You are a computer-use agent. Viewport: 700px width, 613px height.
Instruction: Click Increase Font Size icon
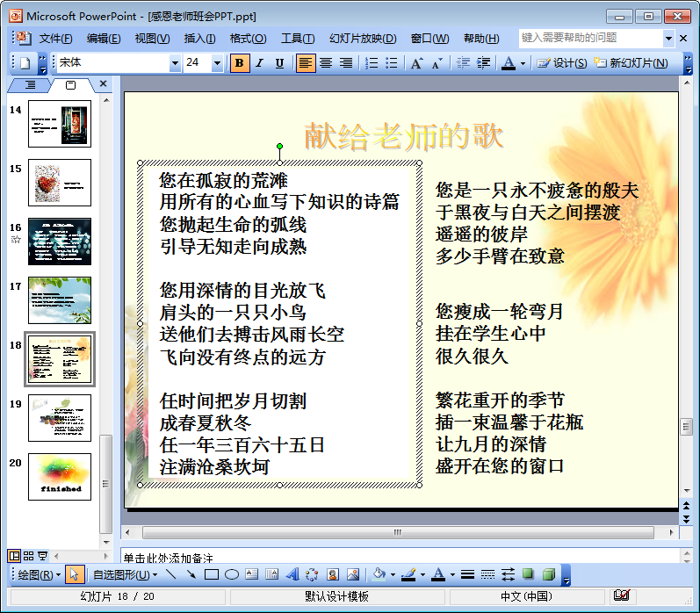click(x=416, y=63)
